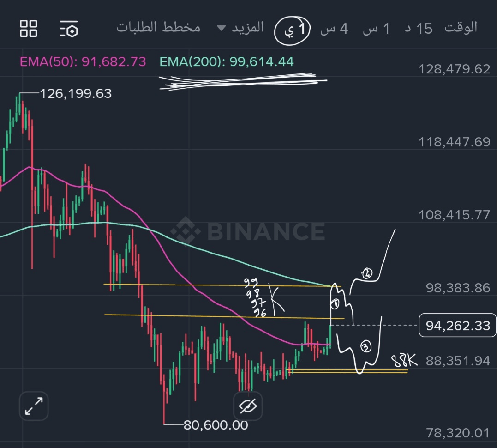Select the 15د timeframe
The image size is (497, 448).
(x=419, y=29)
